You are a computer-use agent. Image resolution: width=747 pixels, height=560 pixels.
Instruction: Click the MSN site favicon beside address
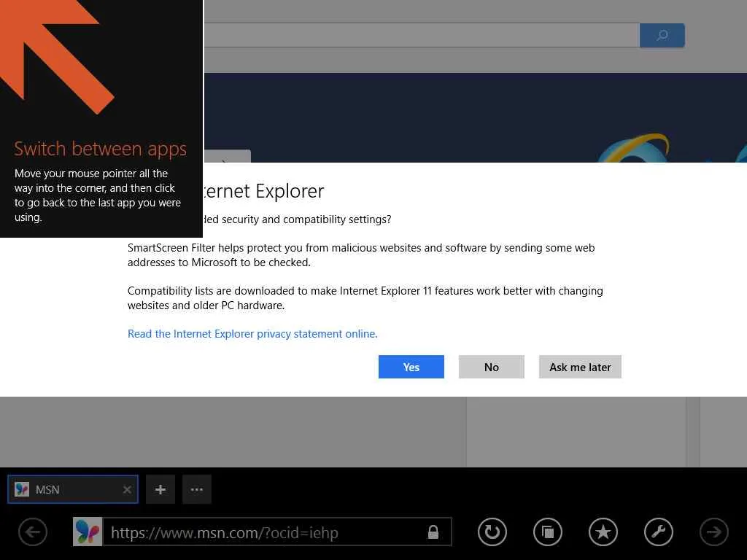[88, 532]
